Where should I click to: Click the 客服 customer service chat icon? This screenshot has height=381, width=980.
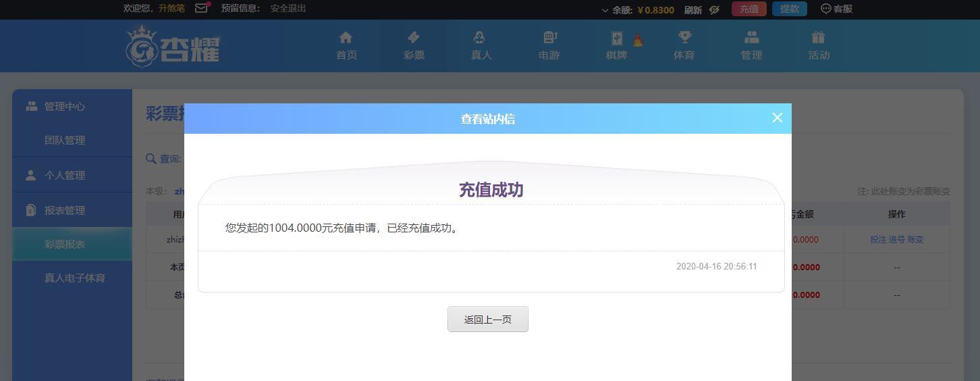coord(825,9)
